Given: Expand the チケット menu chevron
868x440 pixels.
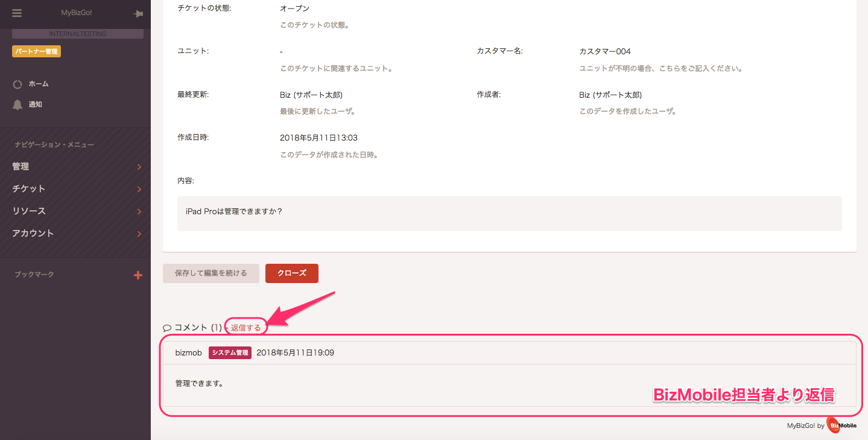Looking at the screenshot, I should 139,190.
